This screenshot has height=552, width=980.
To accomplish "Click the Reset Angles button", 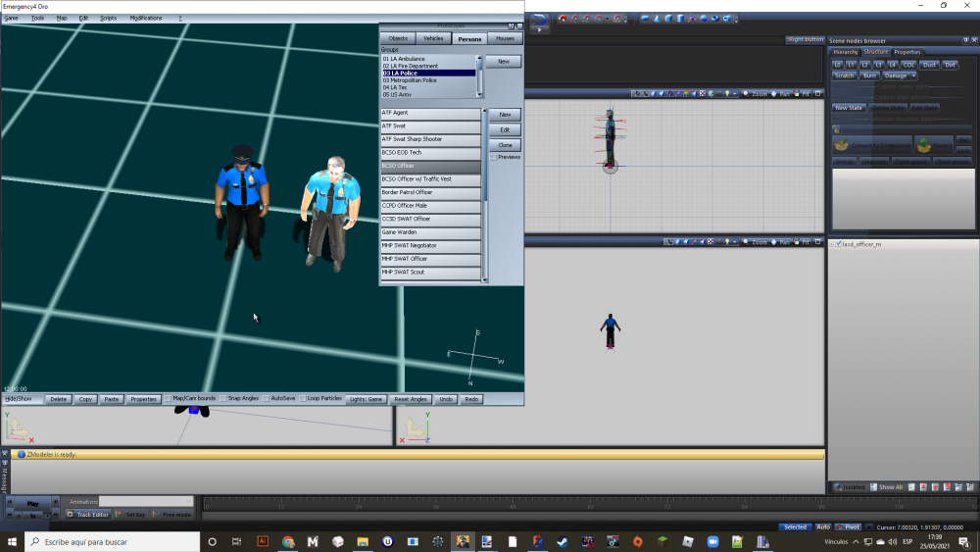I will point(411,399).
